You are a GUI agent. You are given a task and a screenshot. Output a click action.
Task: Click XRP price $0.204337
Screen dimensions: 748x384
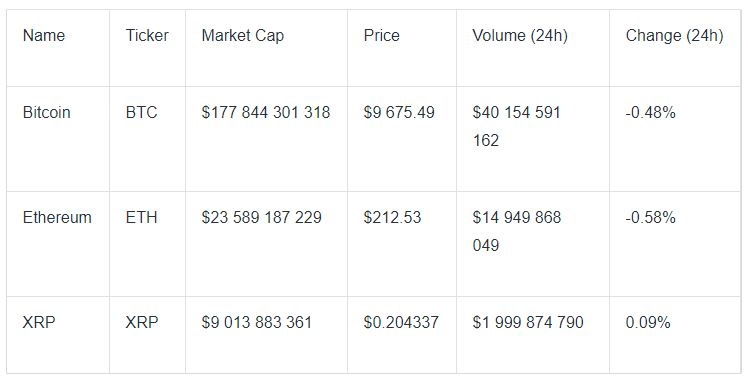pyautogui.click(x=401, y=323)
